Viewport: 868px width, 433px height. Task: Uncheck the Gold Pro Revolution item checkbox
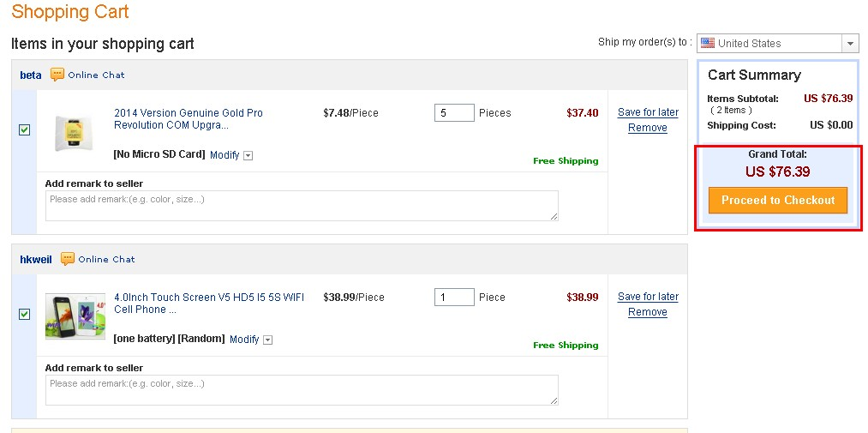(x=24, y=130)
